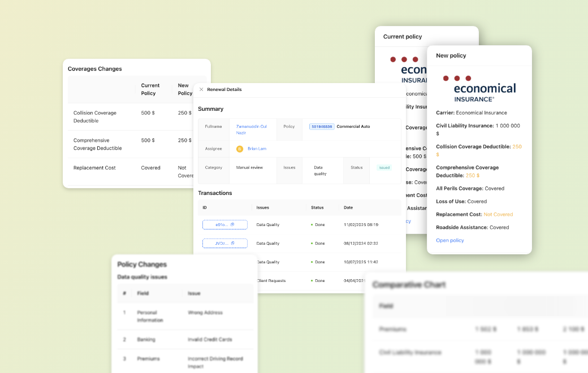
Task: Click Done status in the 11/02/2025 row
Action: (318, 225)
